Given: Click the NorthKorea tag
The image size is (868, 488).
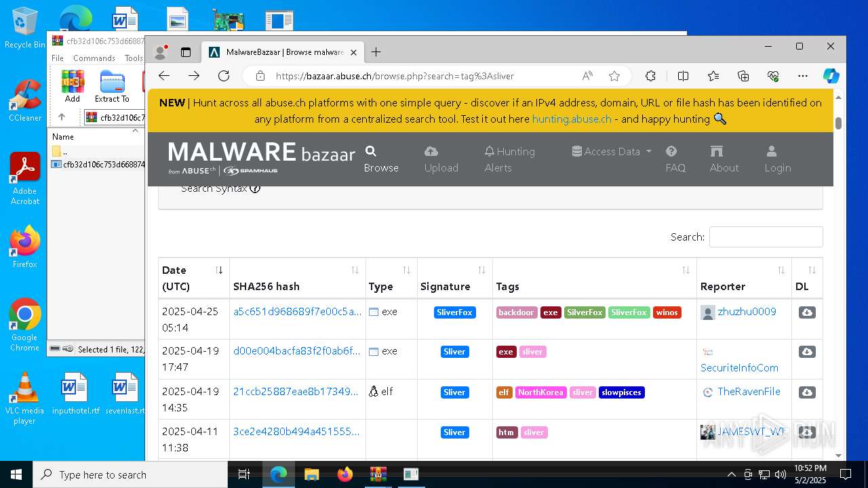Looking at the screenshot, I should pyautogui.click(x=540, y=392).
